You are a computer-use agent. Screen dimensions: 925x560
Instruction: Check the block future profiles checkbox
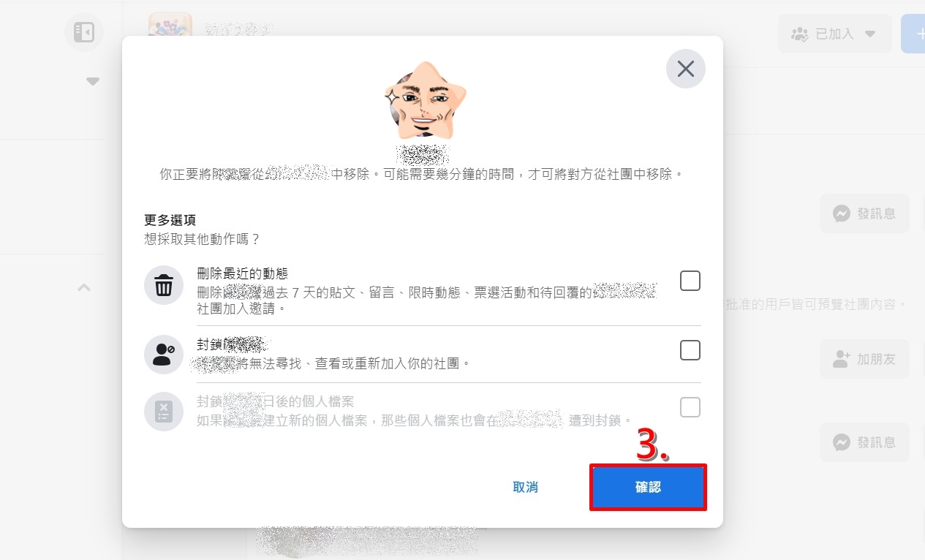(x=690, y=407)
